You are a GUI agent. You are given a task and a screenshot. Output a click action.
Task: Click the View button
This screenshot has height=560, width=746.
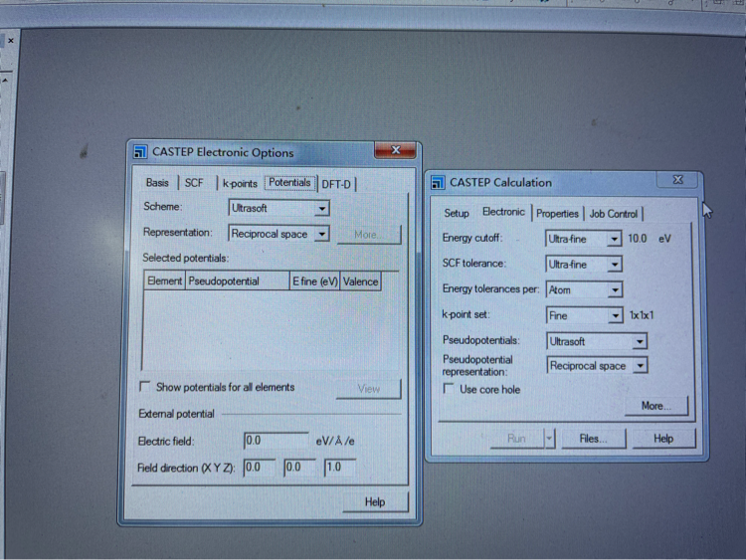click(x=369, y=389)
